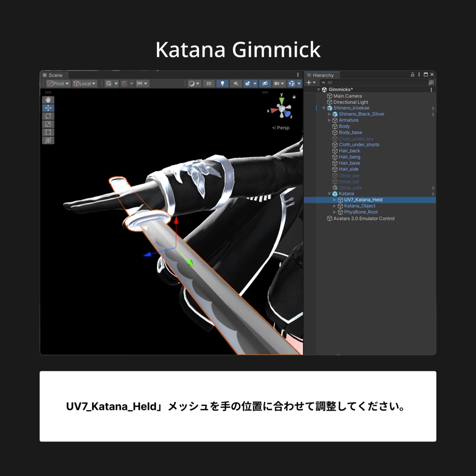The image size is (476, 476).
Task: Toggle 2D view mode
Action: (209, 84)
